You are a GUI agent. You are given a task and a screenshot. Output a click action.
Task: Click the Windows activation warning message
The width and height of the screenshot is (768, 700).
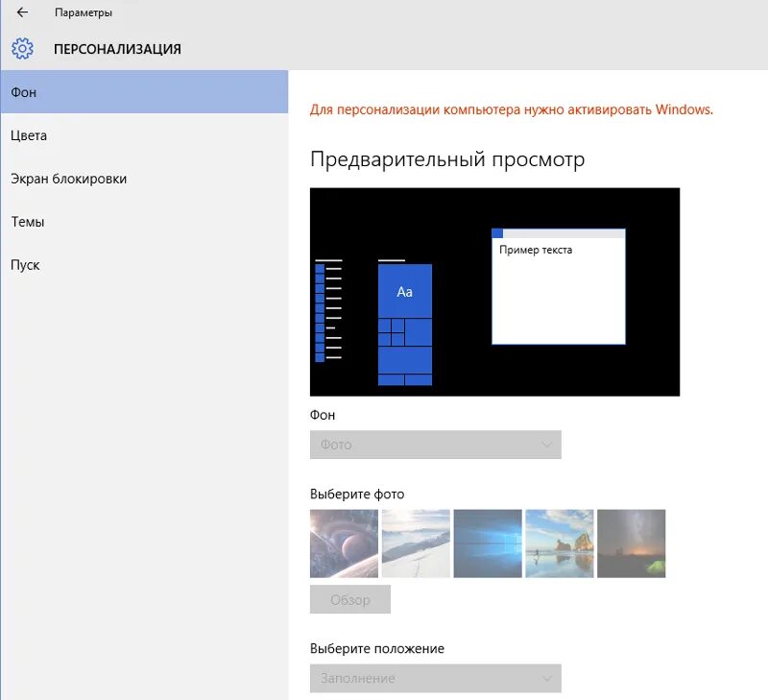[512, 110]
